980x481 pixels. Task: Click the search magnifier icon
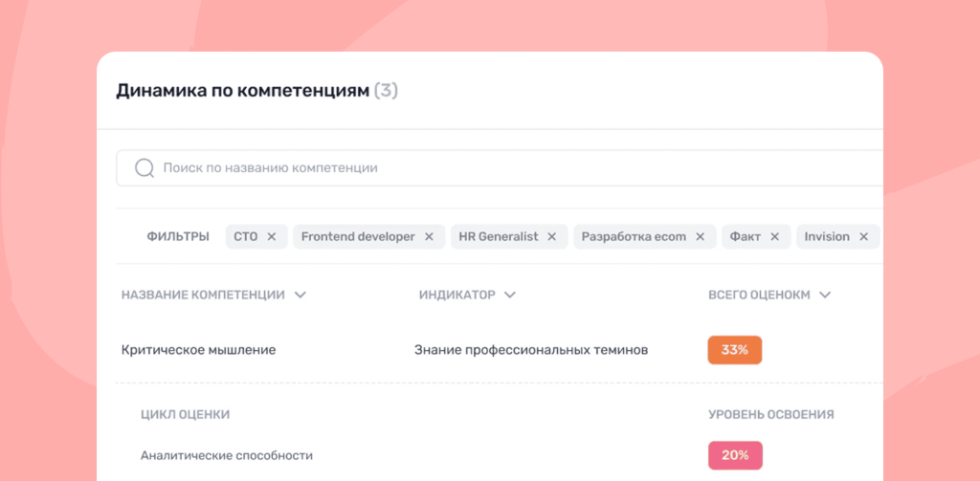(145, 168)
